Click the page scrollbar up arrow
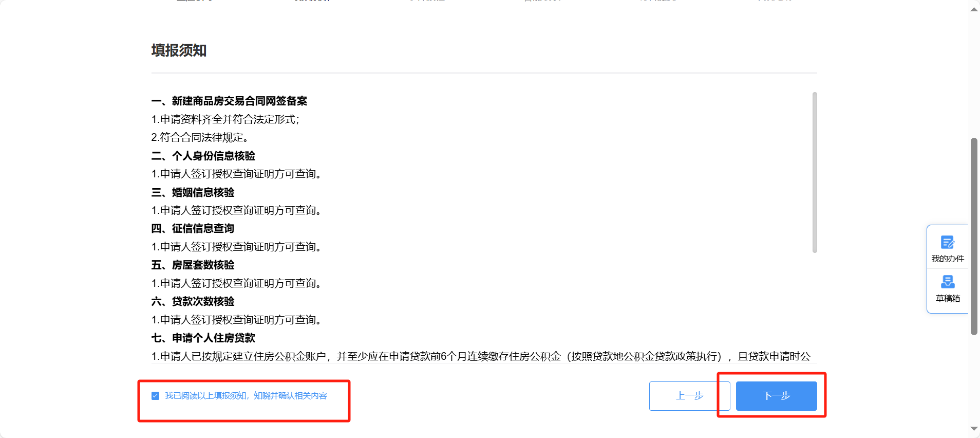980x438 pixels. [974, 10]
